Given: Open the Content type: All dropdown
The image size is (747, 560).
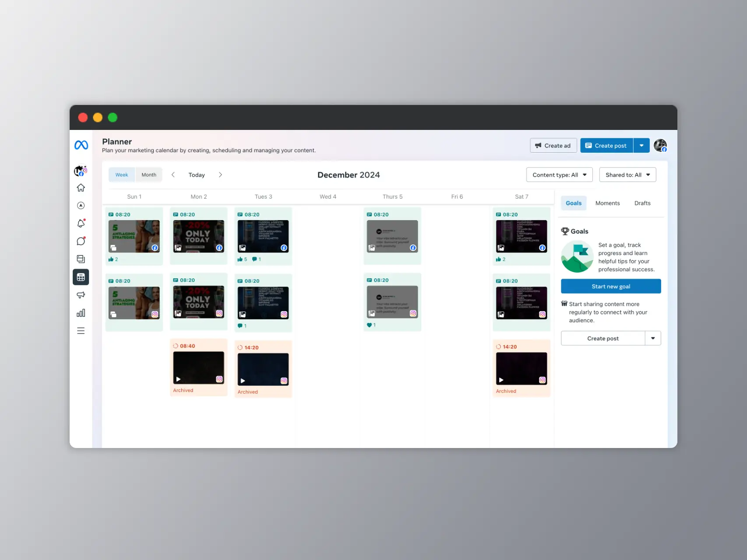Looking at the screenshot, I should (x=559, y=175).
